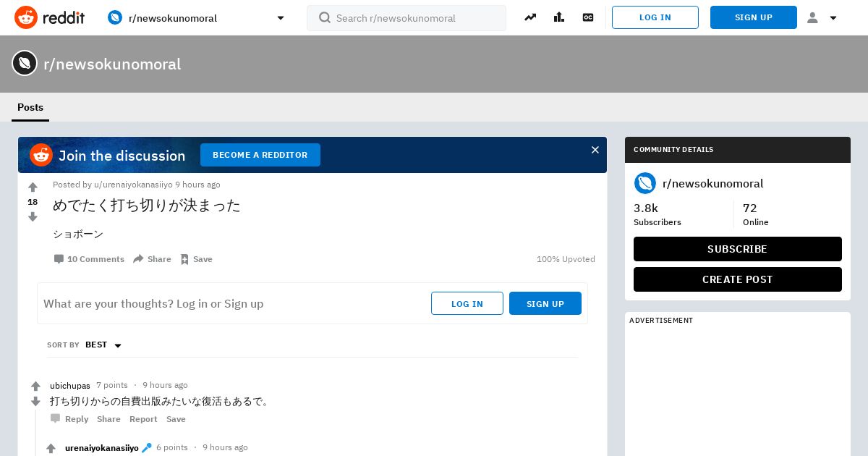This screenshot has width=868, height=456.
Task: Switch to the Posts tab
Action: click(30, 107)
